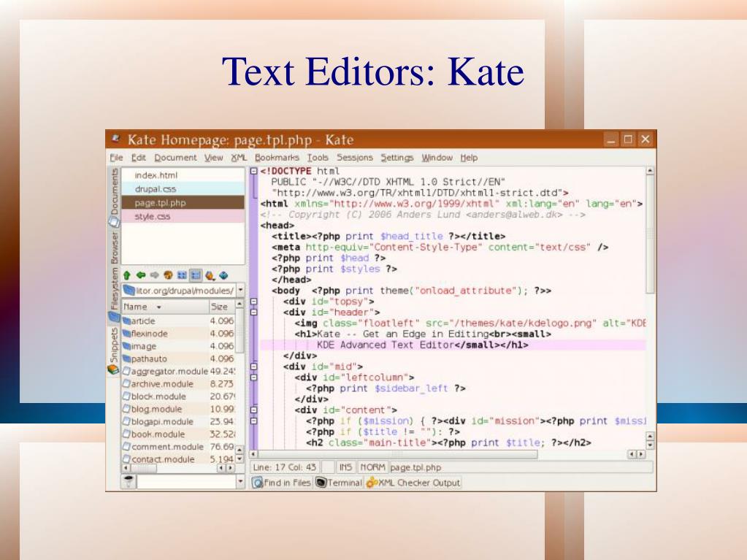This screenshot has height=560, width=747.
Task: Click the block.module file icon
Action: point(127,396)
